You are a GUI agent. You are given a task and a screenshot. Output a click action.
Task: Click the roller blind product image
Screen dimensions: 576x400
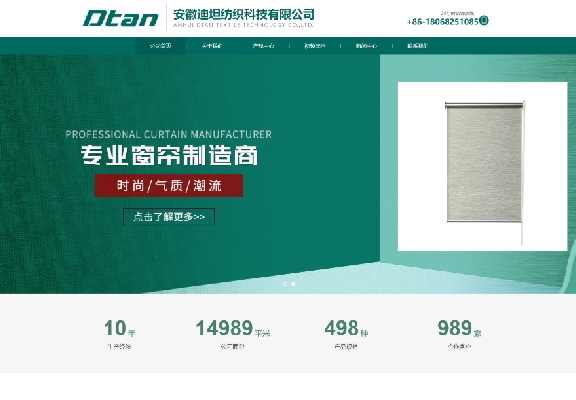(x=483, y=166)
